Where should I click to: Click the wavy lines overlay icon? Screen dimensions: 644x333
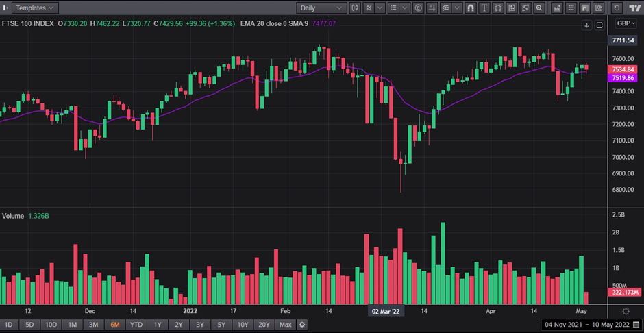click(x=445, y=8)
